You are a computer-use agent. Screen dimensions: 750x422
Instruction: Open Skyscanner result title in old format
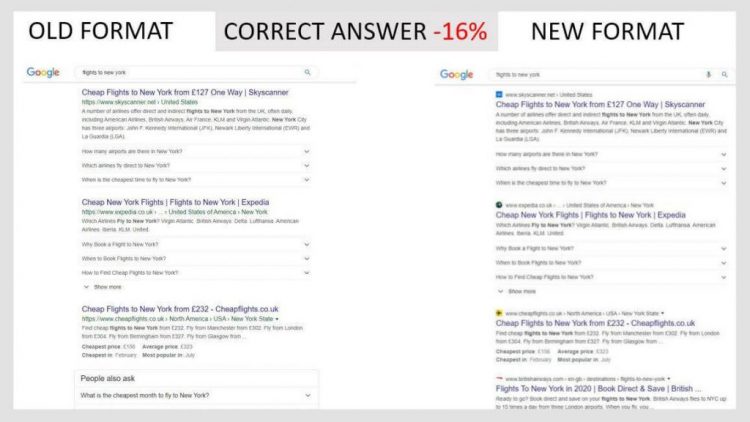pyautogui.click(x=185, y=92)
